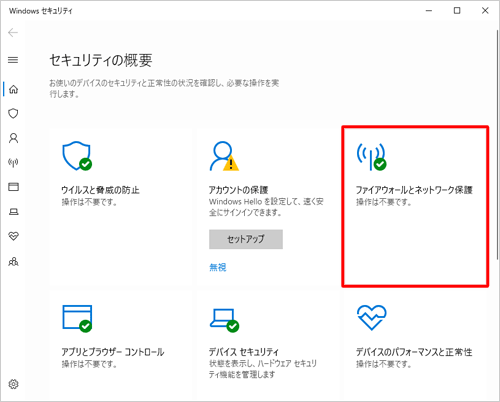500x402 pixels.
Task: Open Account protection person icon in sidebar
Action: [x=13, y=138]
